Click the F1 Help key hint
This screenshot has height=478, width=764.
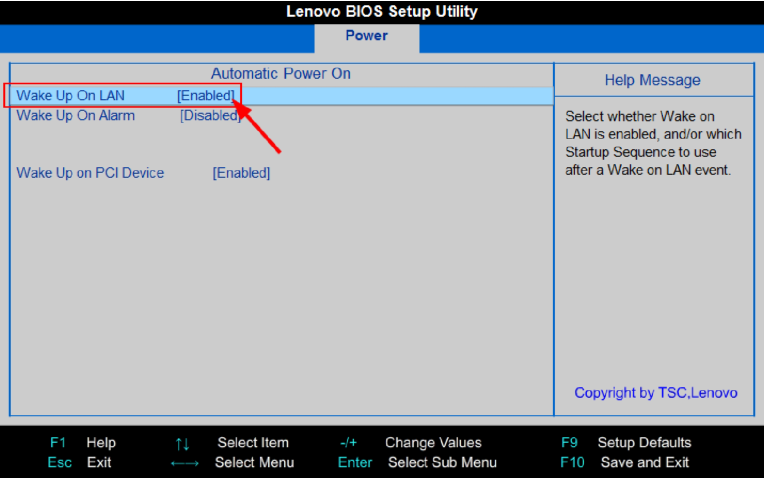(x=83, y=442)
